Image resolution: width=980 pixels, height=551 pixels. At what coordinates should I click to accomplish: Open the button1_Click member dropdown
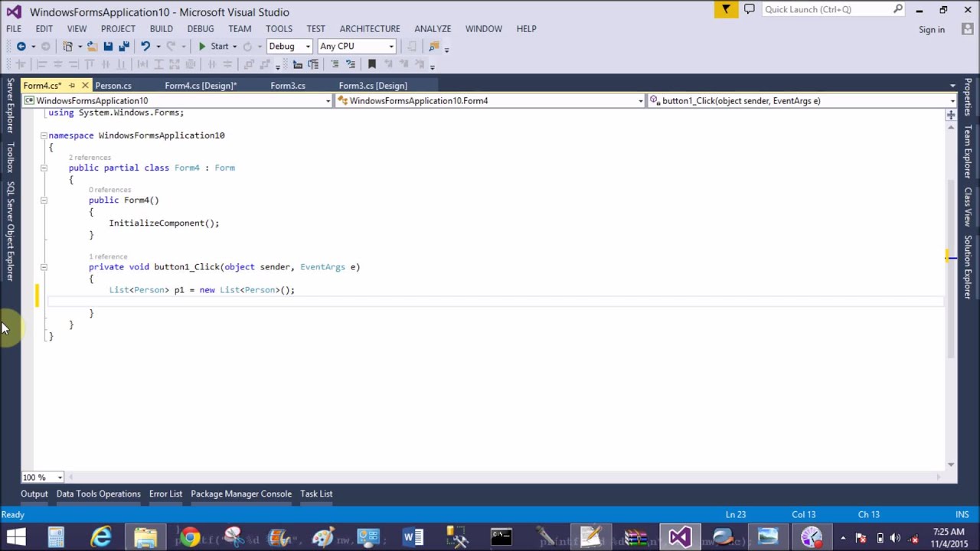pyautogui.click(x=802, y=100)
